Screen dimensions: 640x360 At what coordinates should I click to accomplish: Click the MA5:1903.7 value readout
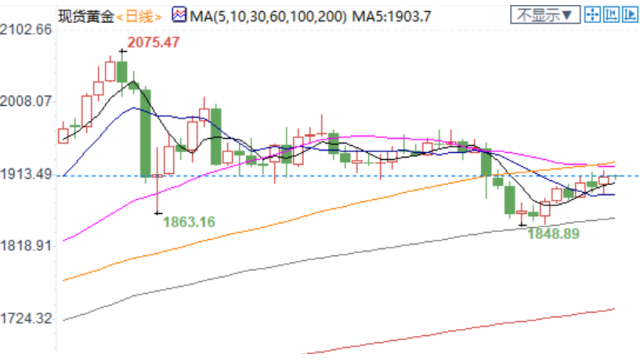tap(391, 17)
